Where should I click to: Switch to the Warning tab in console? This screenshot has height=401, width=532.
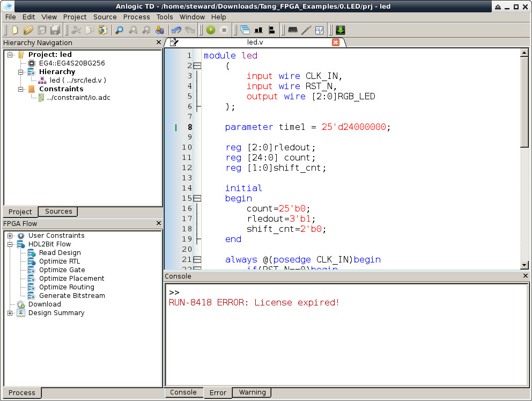click(x=252, y=392)
